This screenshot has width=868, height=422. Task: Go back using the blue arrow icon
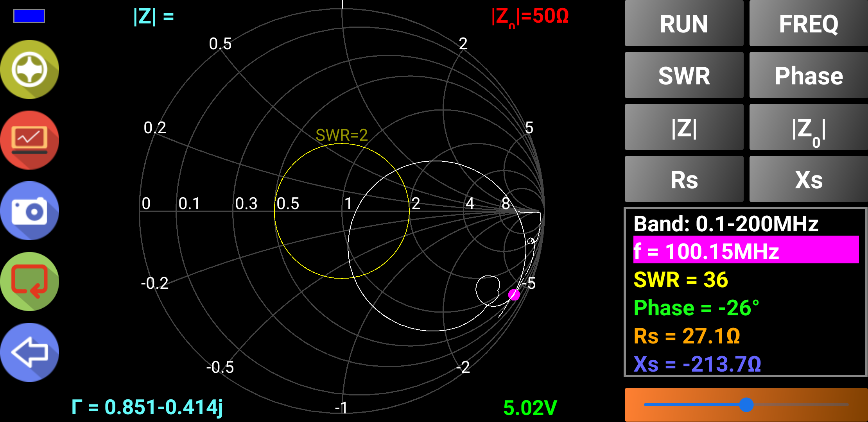click(29, 352)
